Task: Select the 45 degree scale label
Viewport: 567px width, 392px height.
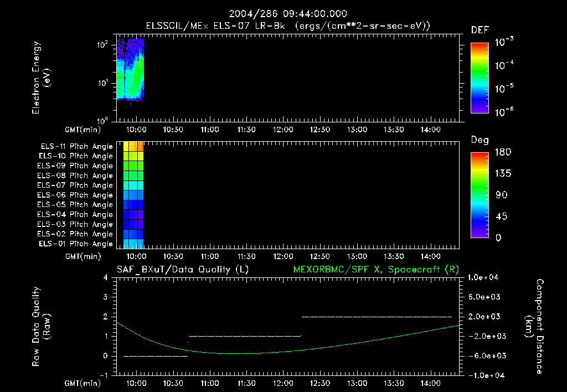Action: click(x=502, y=216)
